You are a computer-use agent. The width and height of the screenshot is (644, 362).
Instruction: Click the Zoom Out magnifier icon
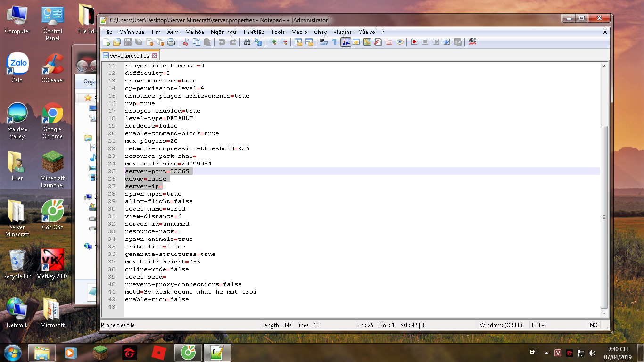283,42
